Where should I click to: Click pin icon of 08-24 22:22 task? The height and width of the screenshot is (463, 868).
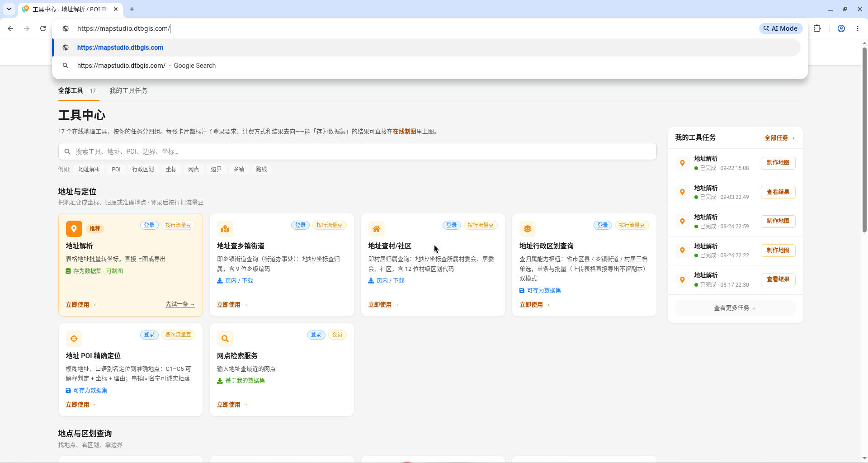(682, 250)
